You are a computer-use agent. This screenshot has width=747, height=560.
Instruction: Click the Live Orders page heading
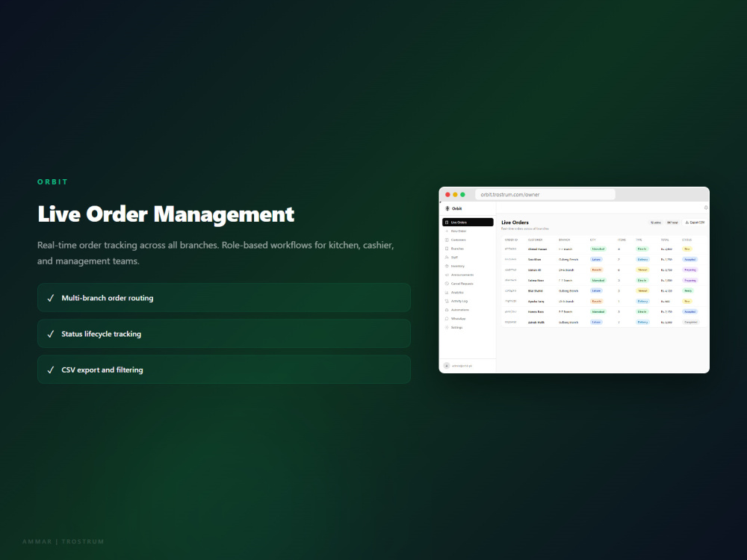coord(515,223)
